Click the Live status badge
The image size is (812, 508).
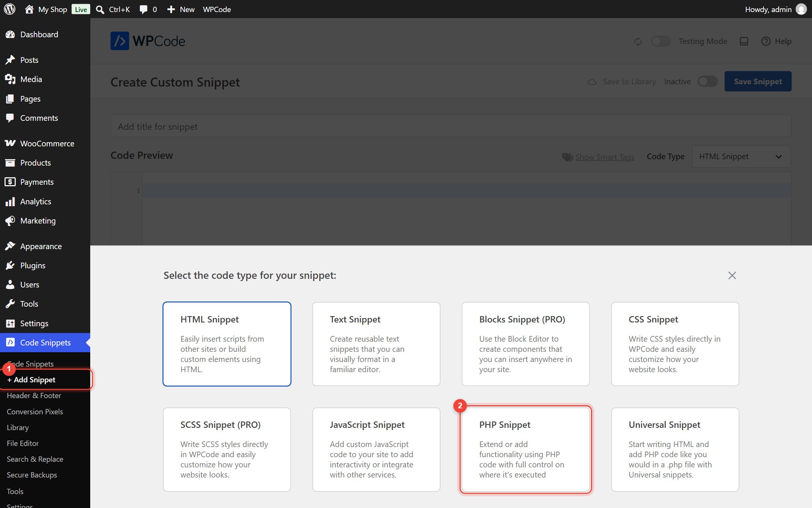pyautogui.click(x=81, y=9)
